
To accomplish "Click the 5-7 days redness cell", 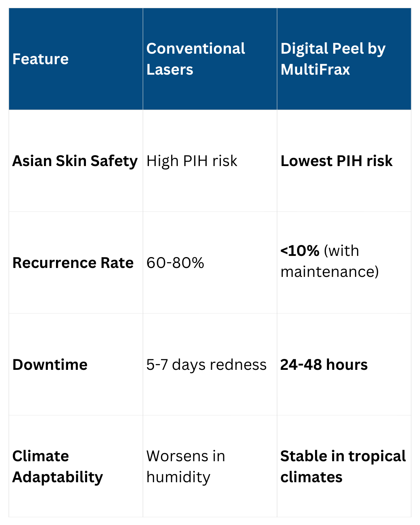I will (x=206, y=365).
